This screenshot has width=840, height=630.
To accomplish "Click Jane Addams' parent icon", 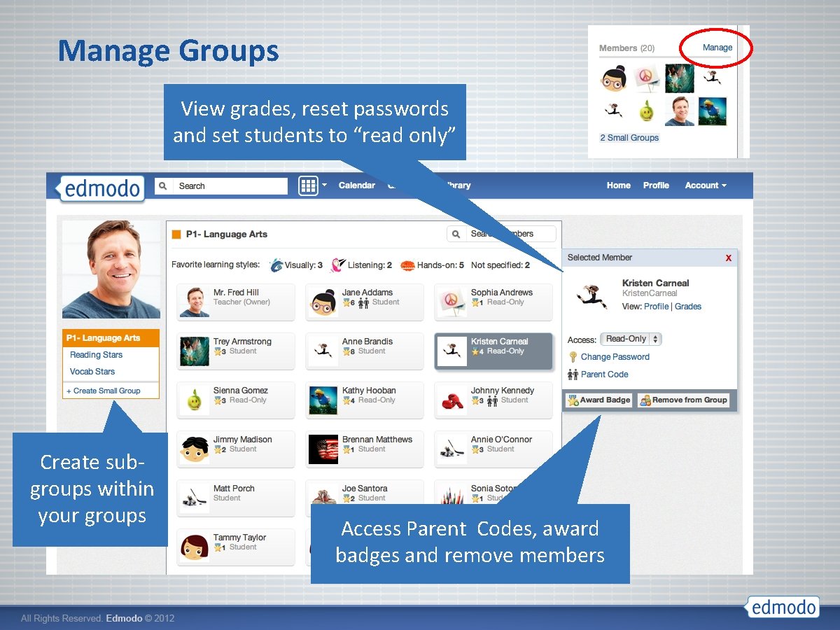I will click(363, 302).
